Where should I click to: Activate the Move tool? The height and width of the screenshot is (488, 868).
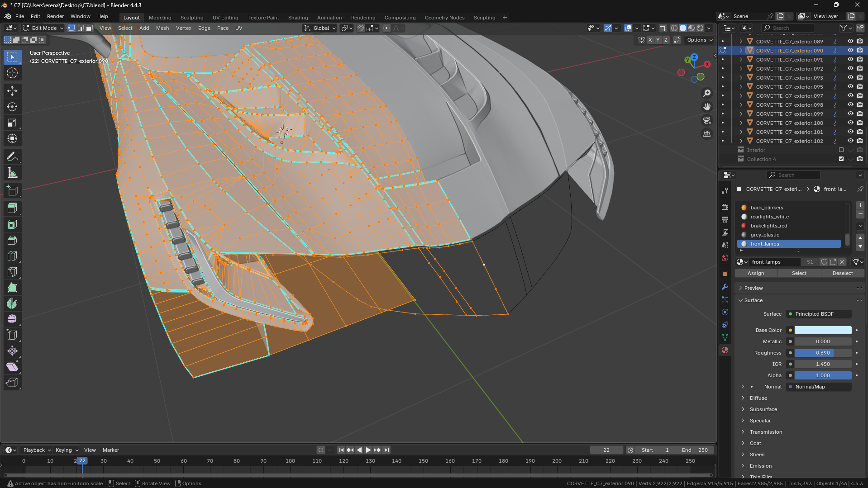12,91
